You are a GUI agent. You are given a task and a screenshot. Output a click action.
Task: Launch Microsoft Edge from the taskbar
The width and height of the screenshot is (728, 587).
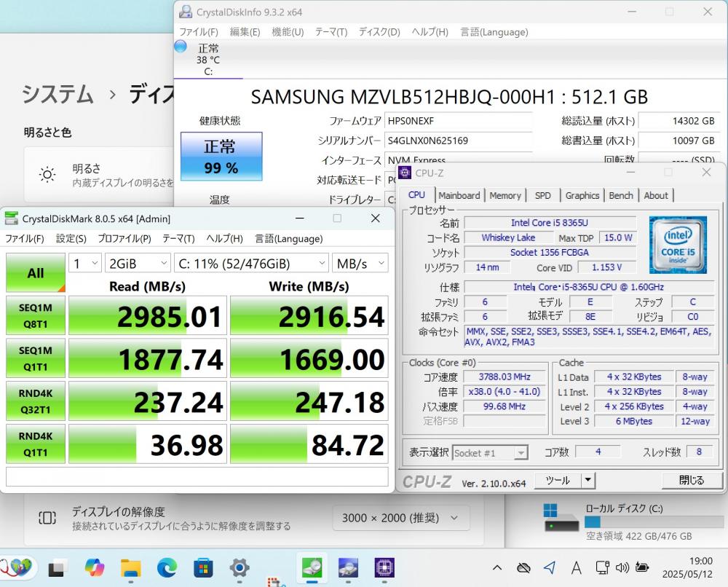coord(167,567)
